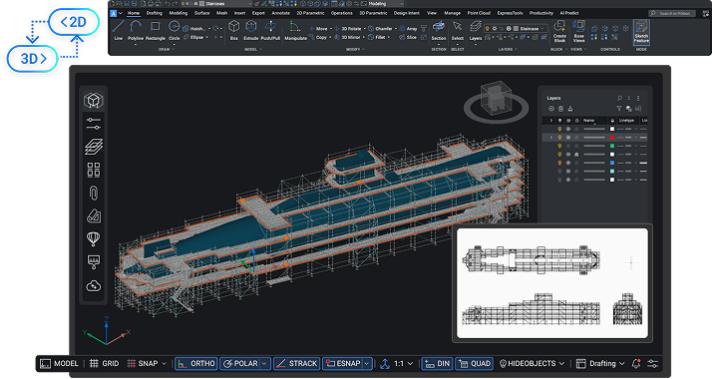The image size is (712, 379).
Task: Click the Create Block tool
Action: 559,31
